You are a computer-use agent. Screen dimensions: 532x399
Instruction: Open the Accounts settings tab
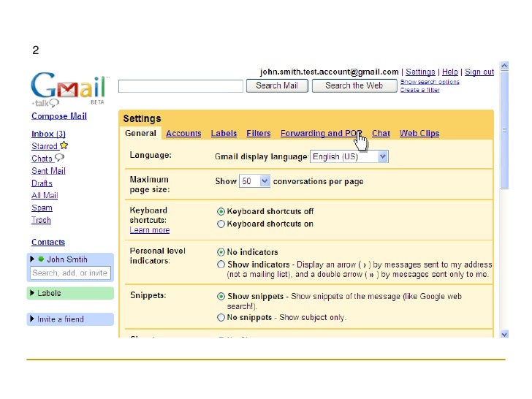point(183,133)
